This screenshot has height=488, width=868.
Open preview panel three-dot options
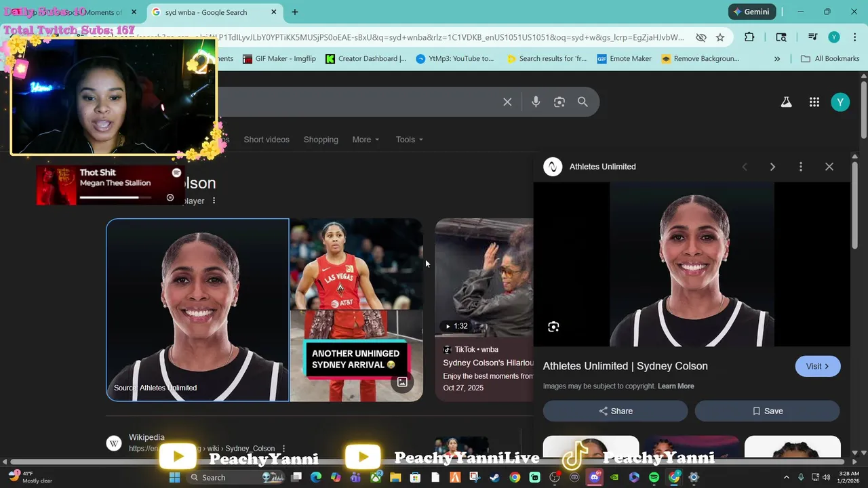pyautogui.click(x=801, y=167)
